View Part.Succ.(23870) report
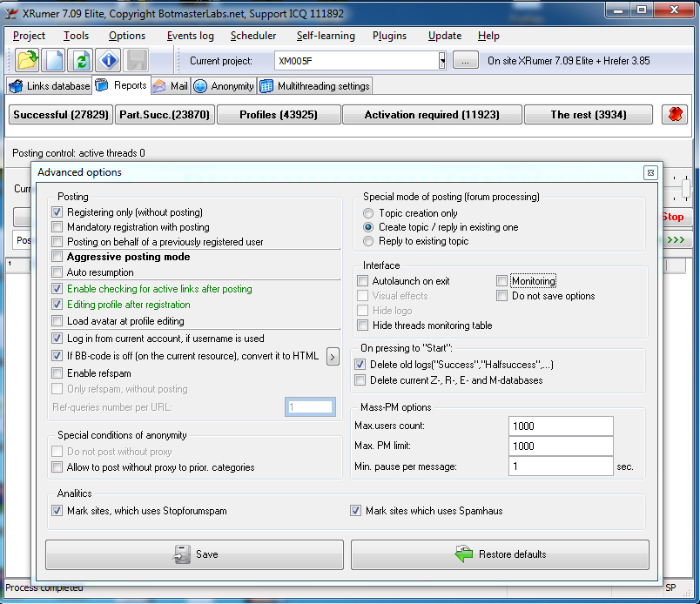This screenshot has width=700, height=604. 165,115
